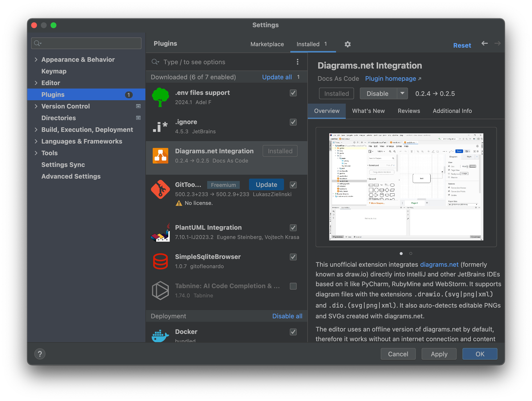
Task: Click the Version Control project-level settings icon
Action: (x=138, y=106)
